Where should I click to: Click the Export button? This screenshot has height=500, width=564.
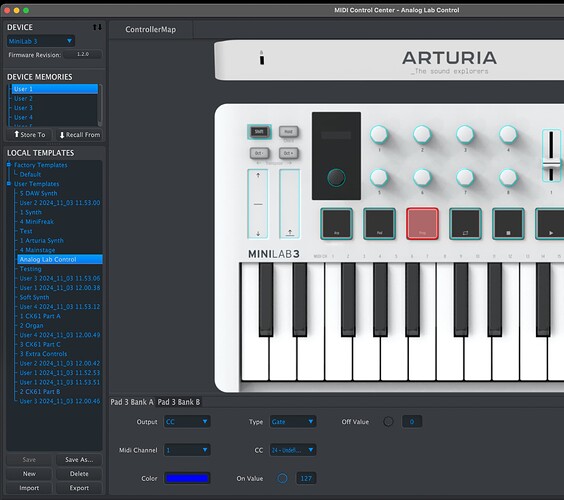coord(79,488)
